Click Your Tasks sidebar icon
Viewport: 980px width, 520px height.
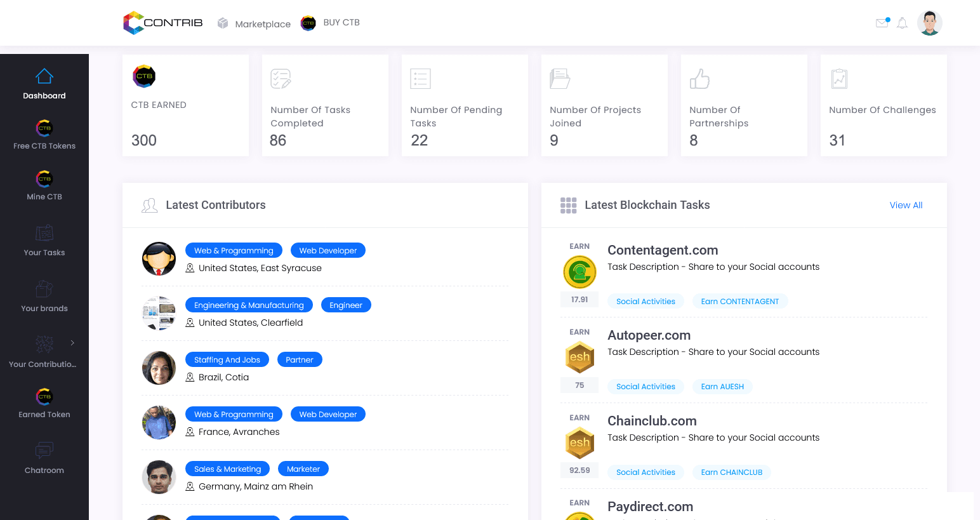(x=44, y=233)
